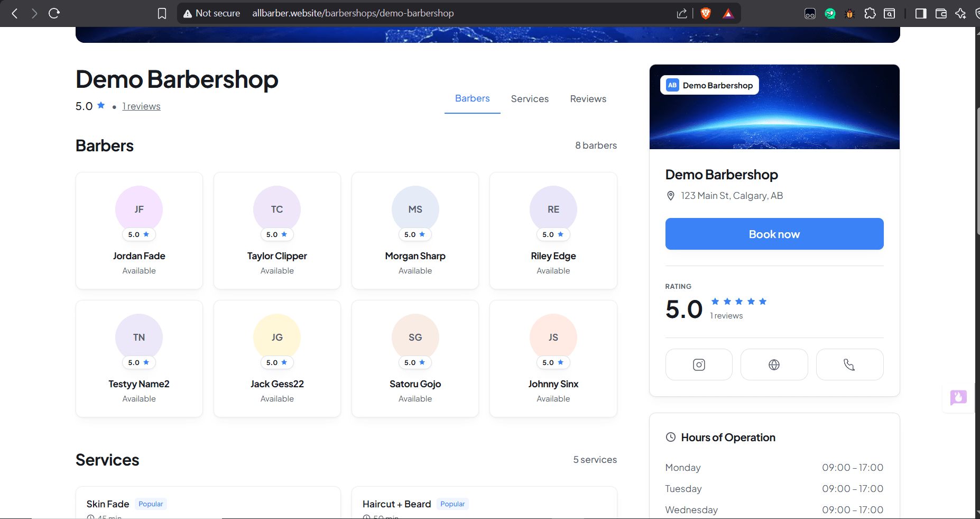Open the barbershop website globe icon
The height and width of the screenshot is (519, 980).
(774, 365)
